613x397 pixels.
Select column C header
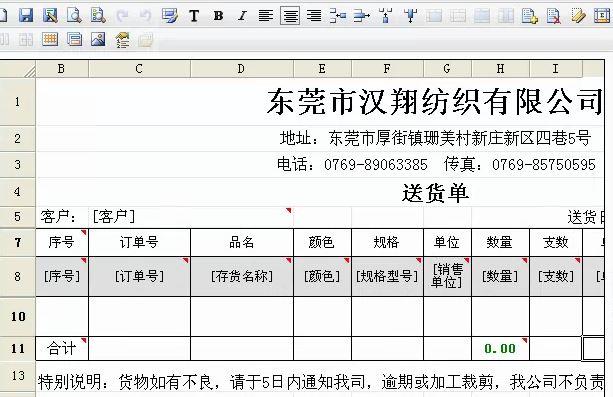(139, 69)
